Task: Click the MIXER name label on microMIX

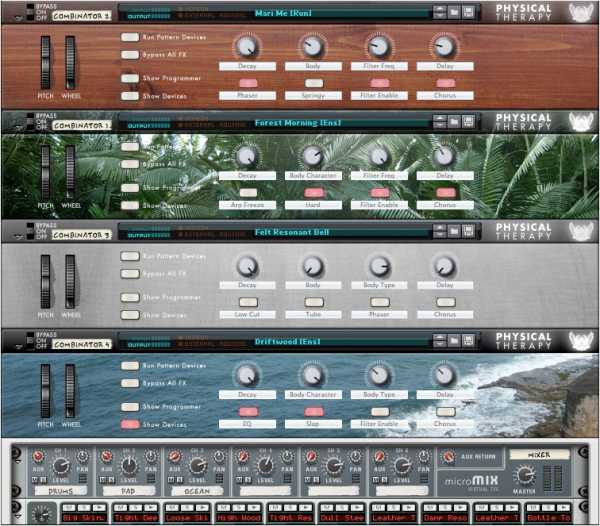Action: tap(539, 454)
